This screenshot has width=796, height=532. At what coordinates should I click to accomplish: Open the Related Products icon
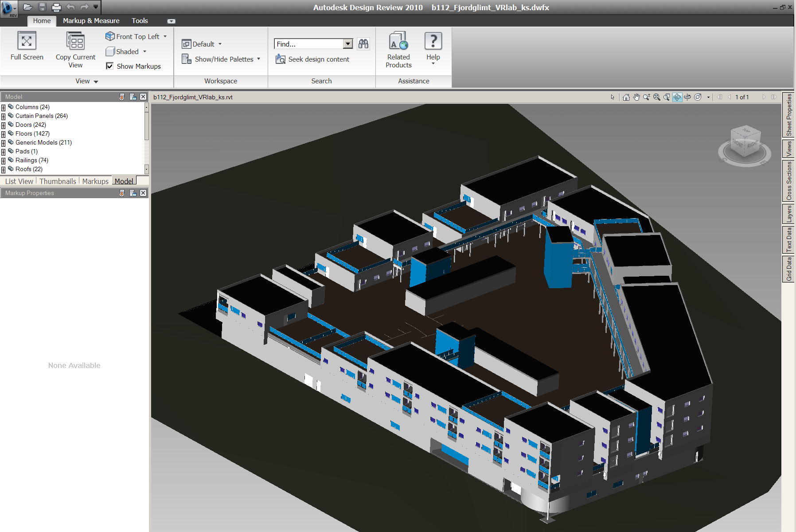pyautogui.click(x=398, y=41)
